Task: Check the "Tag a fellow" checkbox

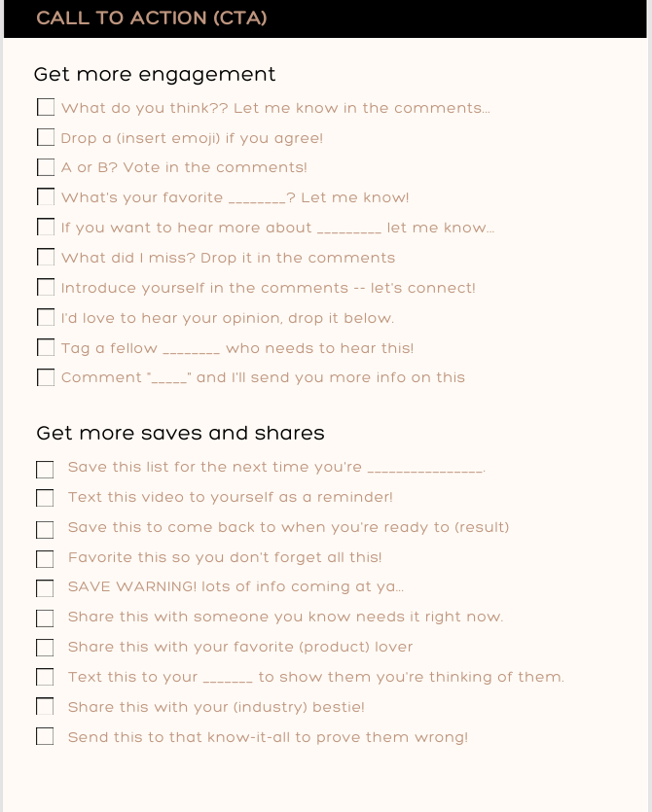Action: (46, 347)
